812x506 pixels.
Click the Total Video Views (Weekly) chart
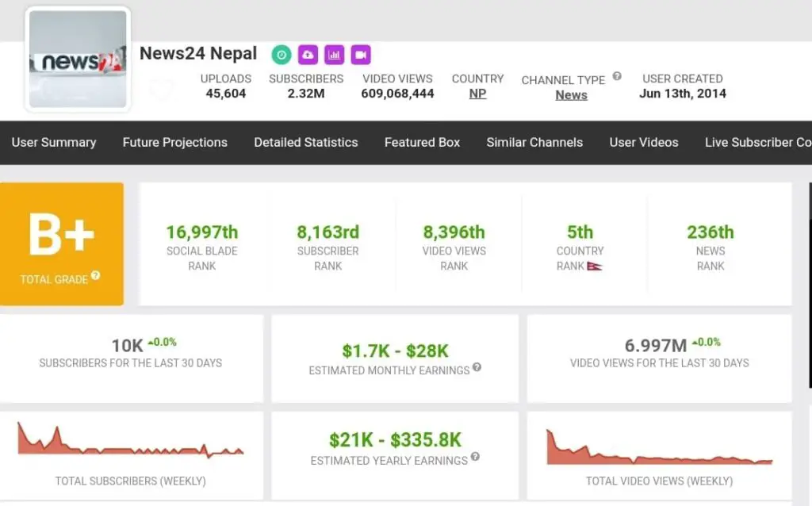pyautogui.click(x=659, y=447)
